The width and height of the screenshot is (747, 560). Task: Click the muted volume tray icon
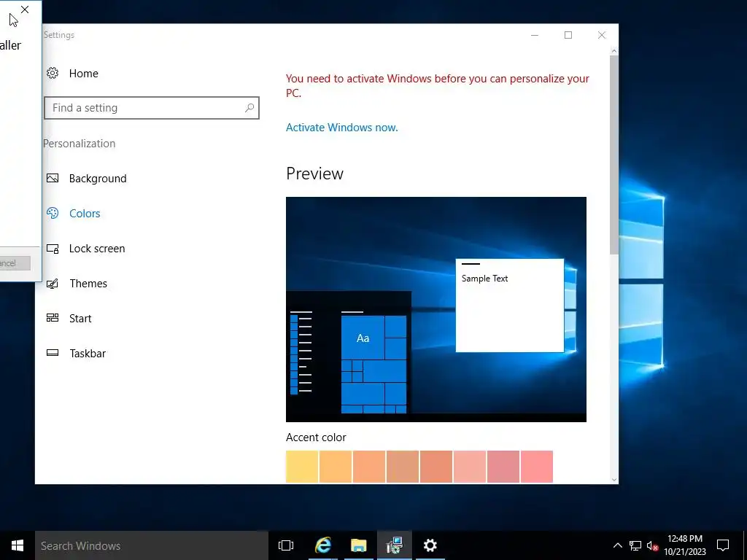pos(652,545)
